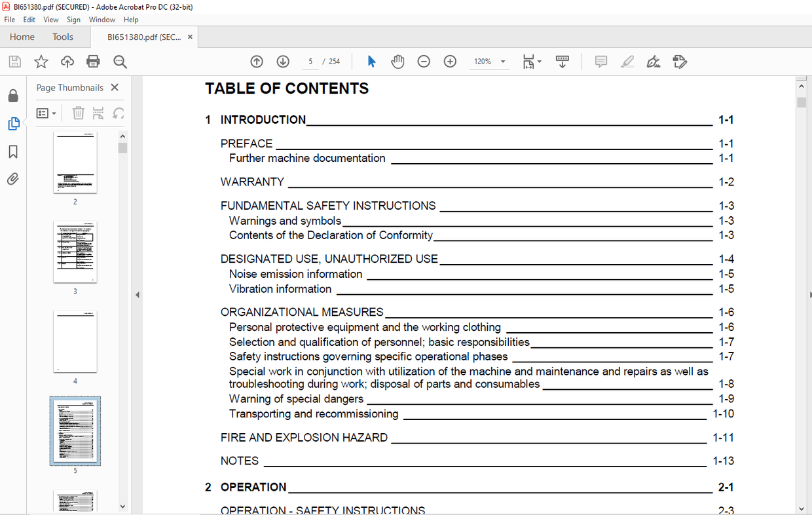The height and width of the screenshot is (515, 812).
Task: Add a sticky note comment
Action: click(600, 61)
